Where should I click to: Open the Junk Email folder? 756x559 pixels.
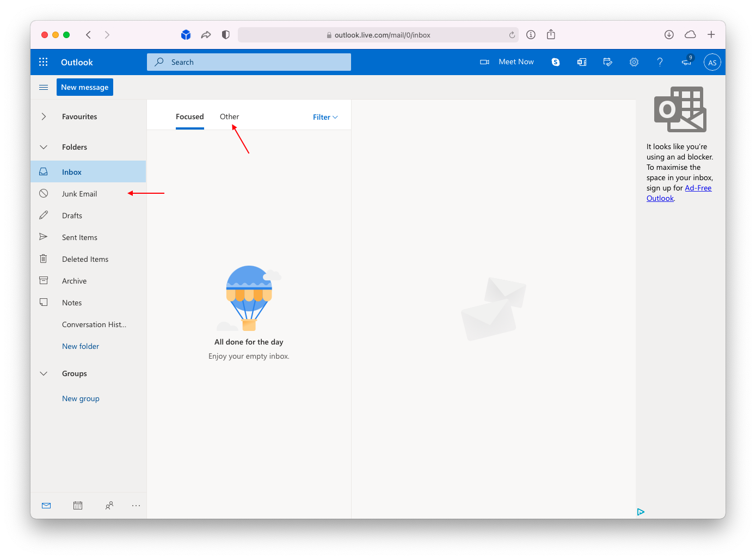click(x=79, y=194)
